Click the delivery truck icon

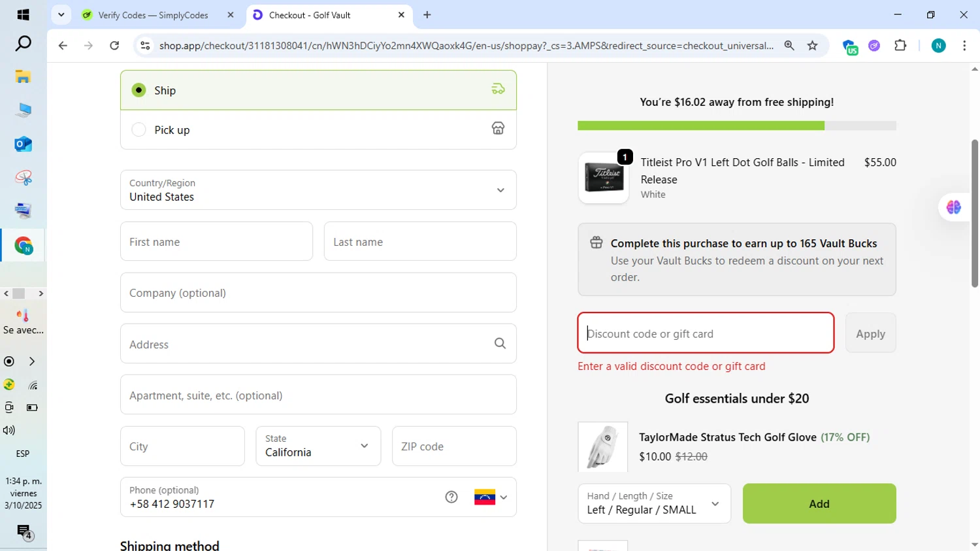498,89
